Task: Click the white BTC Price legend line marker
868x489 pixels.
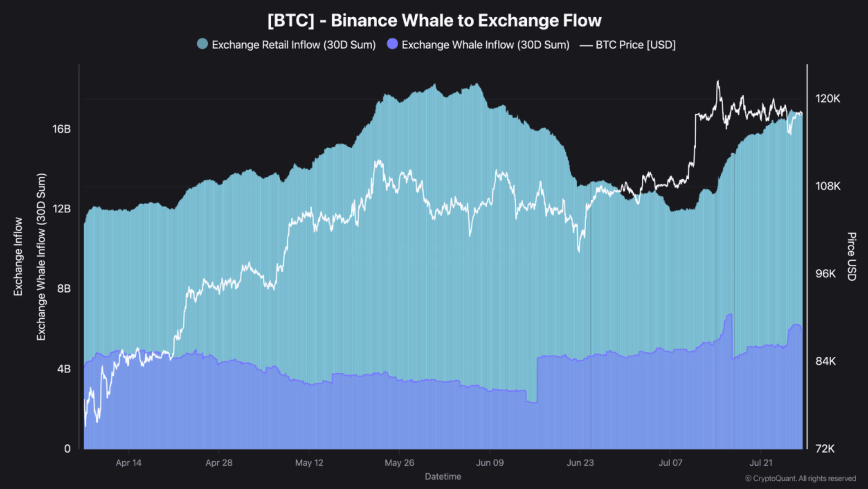Action: (x=586, y=45)
